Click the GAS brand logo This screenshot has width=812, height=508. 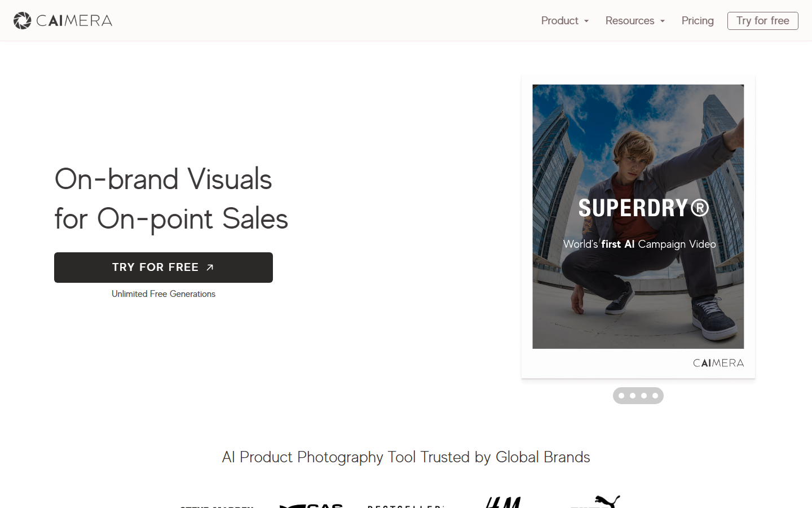pyautogui.click(x=311, y=505)
